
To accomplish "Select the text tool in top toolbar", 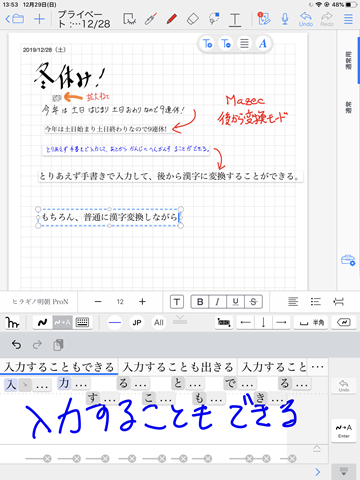I will point(235,19).
